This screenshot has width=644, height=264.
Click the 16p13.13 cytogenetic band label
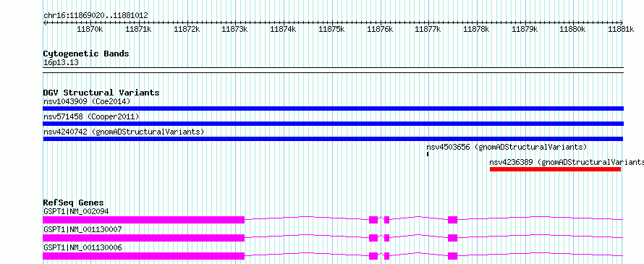tap(61, 63)
